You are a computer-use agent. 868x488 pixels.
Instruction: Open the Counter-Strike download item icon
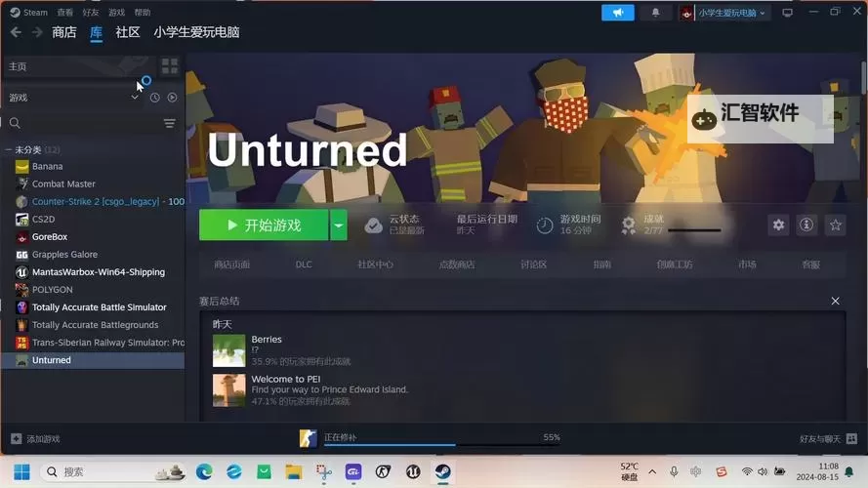(308, 438)
